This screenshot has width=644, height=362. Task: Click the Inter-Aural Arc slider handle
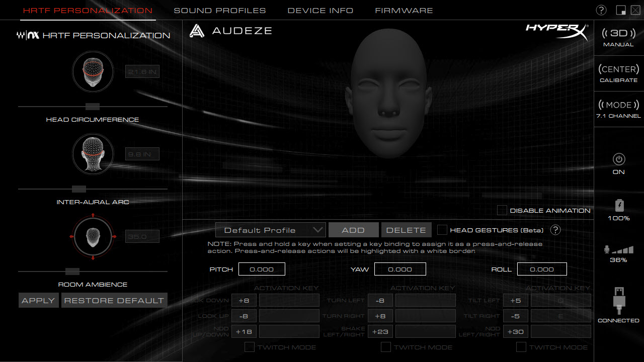(x=79, y=189)
